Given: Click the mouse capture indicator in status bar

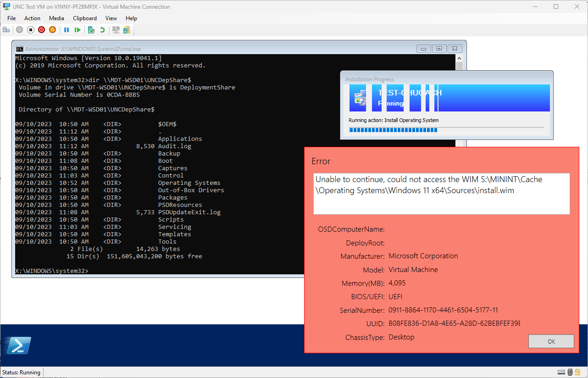Looking at the screenshot, I should [570, 372].
